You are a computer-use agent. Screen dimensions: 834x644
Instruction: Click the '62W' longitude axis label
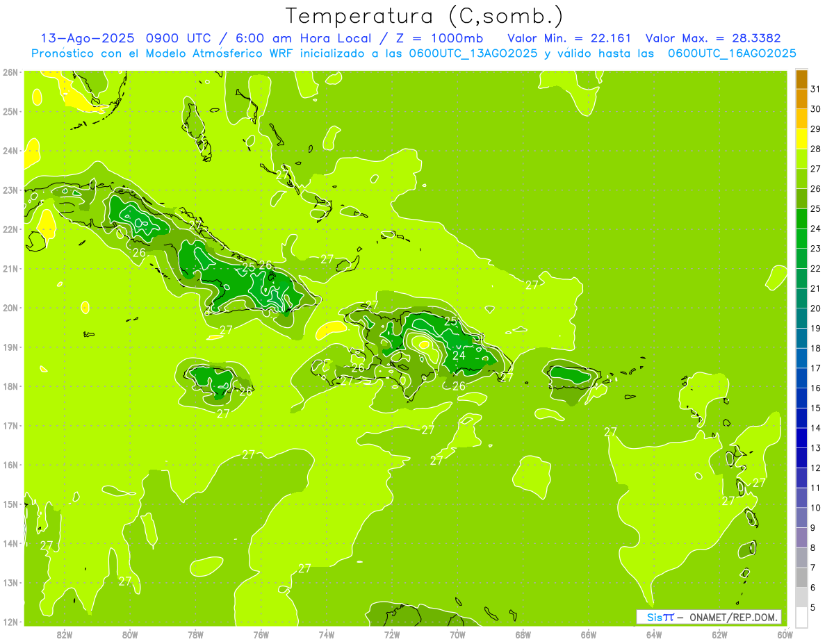click(719, 634)
